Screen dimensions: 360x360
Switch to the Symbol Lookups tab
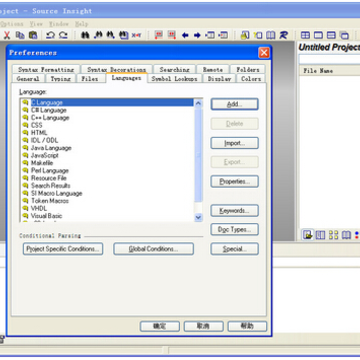point(174,79)
